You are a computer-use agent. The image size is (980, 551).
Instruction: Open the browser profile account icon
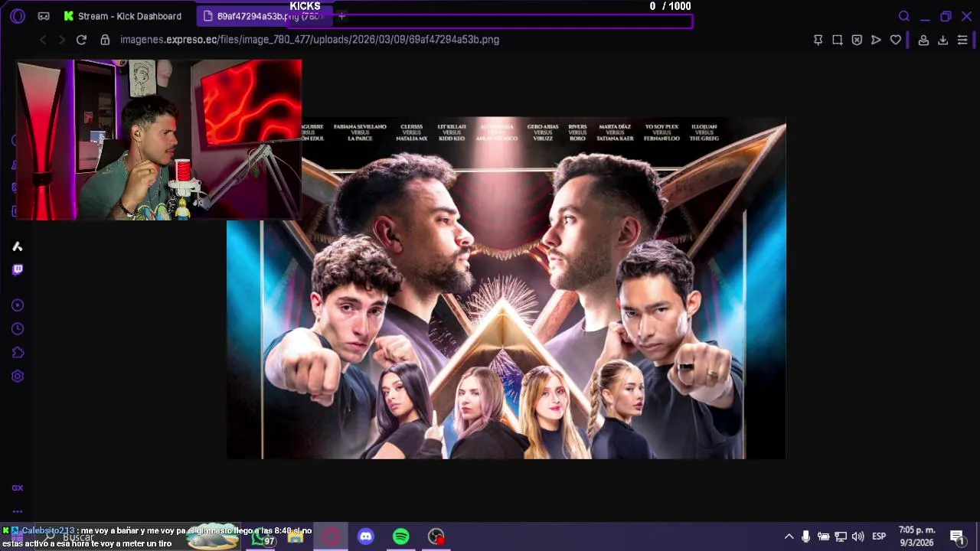(923, 40)
